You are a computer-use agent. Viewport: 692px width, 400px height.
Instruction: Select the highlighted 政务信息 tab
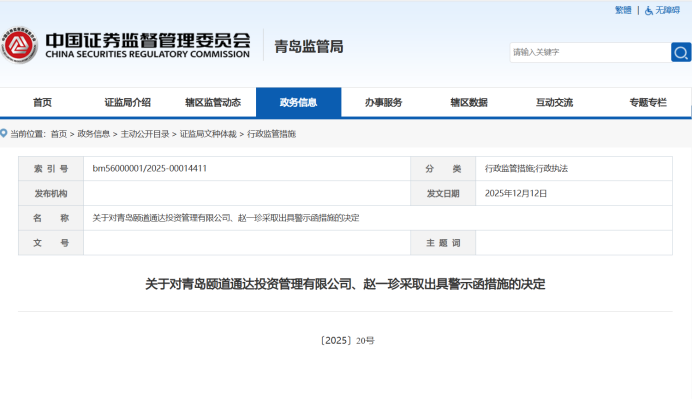tap(298, 103)
